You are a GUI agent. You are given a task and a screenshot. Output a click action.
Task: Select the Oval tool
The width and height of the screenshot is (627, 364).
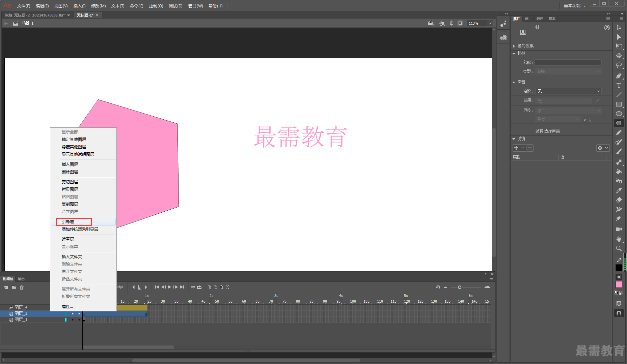point(619,114)
